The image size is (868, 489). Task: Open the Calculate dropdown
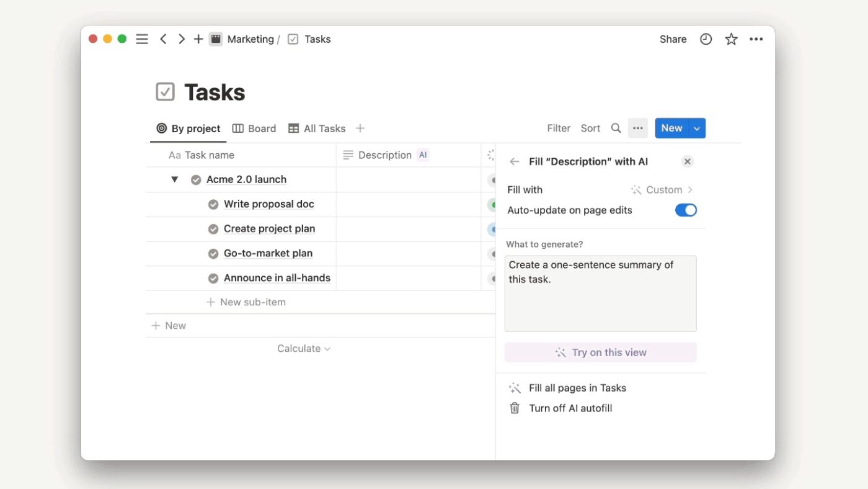303,348
